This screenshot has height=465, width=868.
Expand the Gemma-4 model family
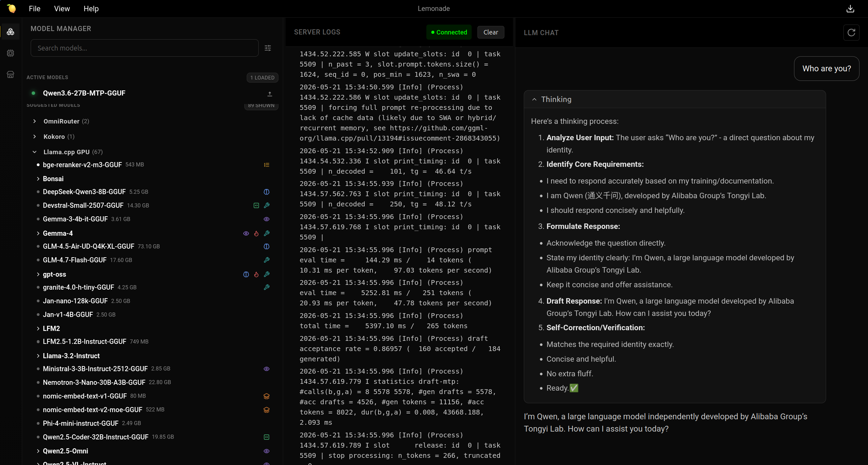coord(38,233)
